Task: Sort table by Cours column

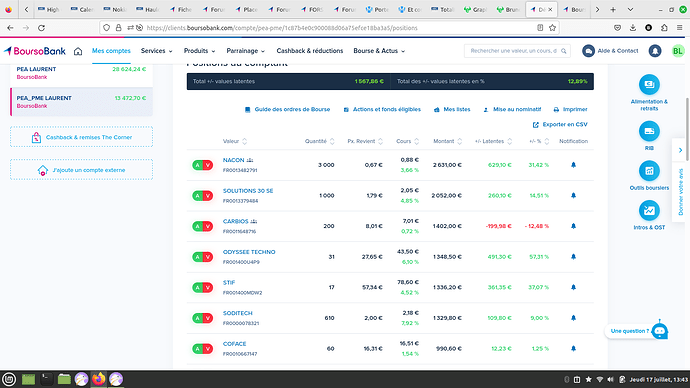Action: (x=407, y=141)
